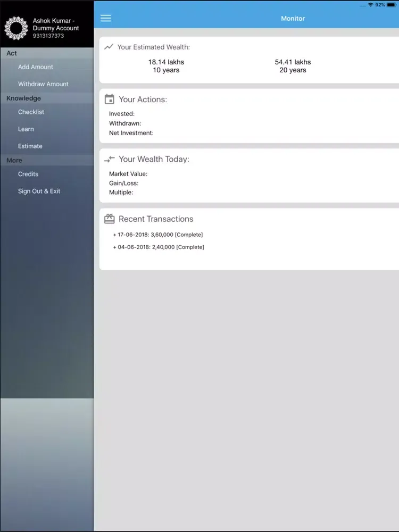
Task: Click the Multiple: label
Action: 121,193
